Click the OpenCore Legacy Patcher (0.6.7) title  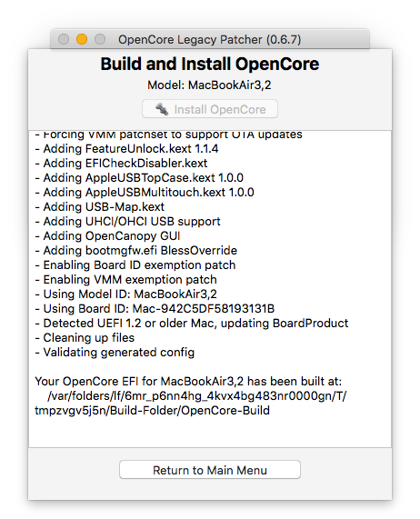[209, 39]
